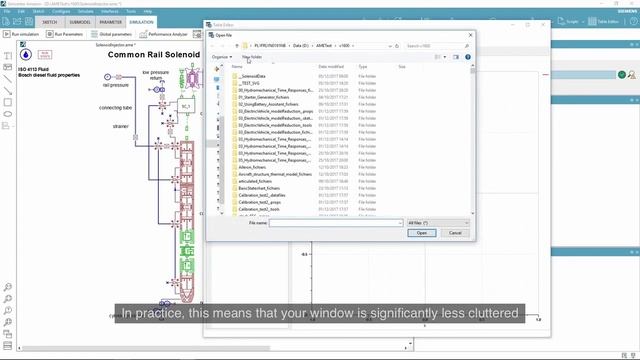
Task: Select the Arrow drawing tool in sidebar
Action: coord(7,91)
